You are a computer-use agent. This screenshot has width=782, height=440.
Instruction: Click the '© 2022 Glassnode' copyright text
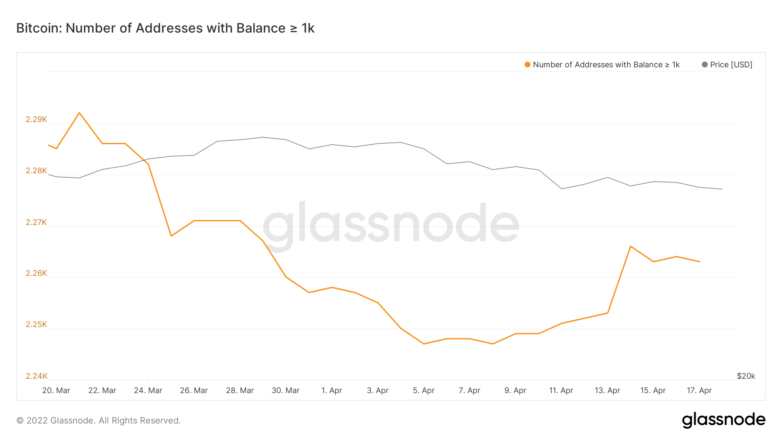[x=98, y=421]
